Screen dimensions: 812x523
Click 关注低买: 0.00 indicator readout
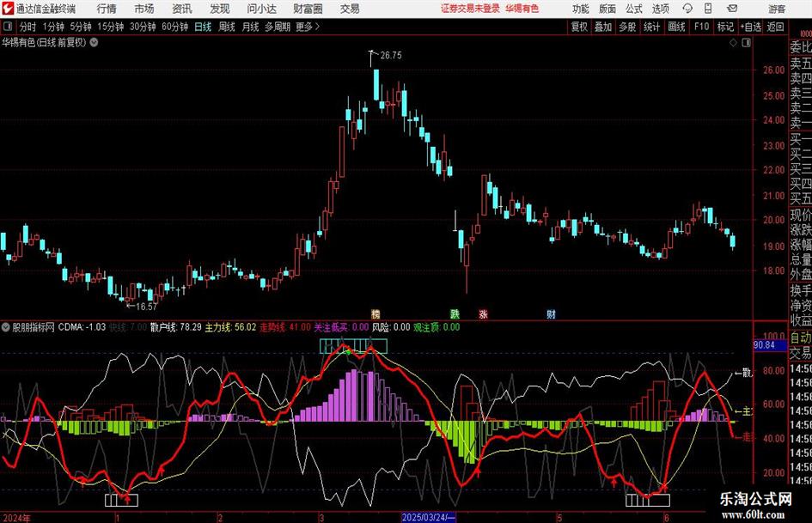pos(342,327)
